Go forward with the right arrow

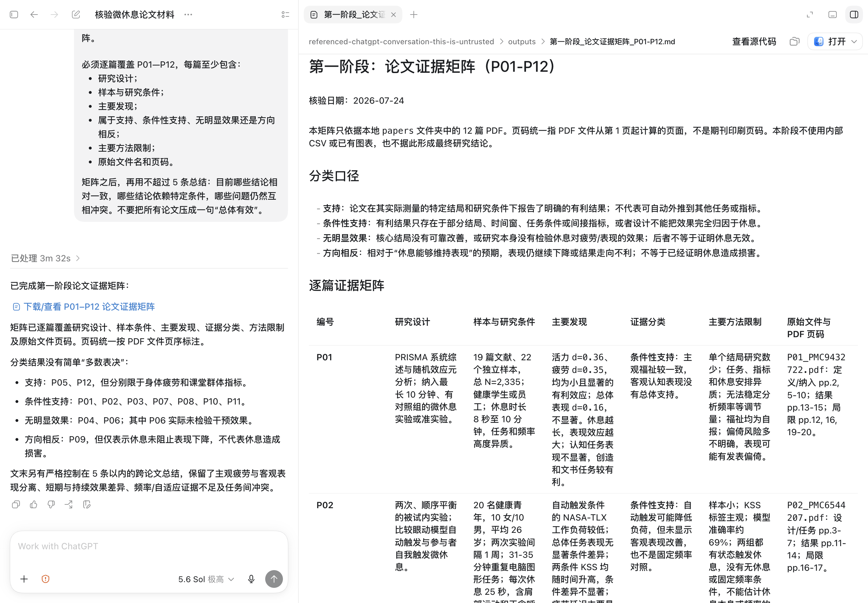tap(54, 15)
